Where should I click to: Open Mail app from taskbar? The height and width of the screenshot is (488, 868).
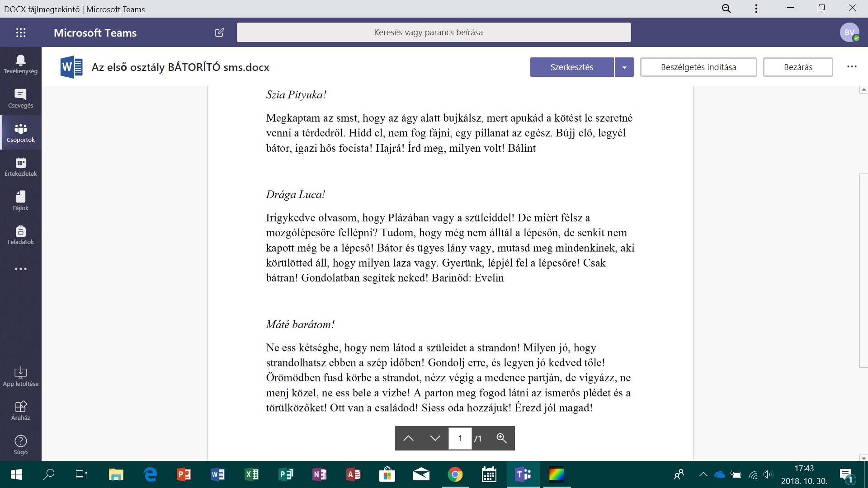421,474
